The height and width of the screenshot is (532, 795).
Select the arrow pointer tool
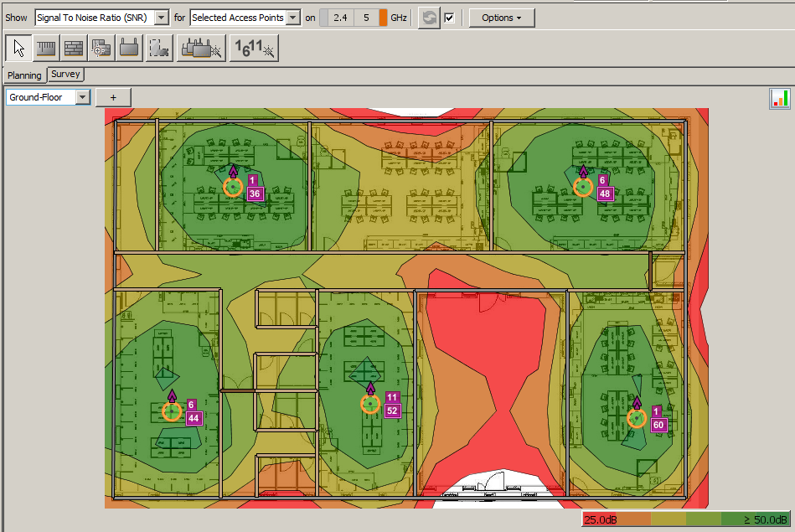coord(18,49)
